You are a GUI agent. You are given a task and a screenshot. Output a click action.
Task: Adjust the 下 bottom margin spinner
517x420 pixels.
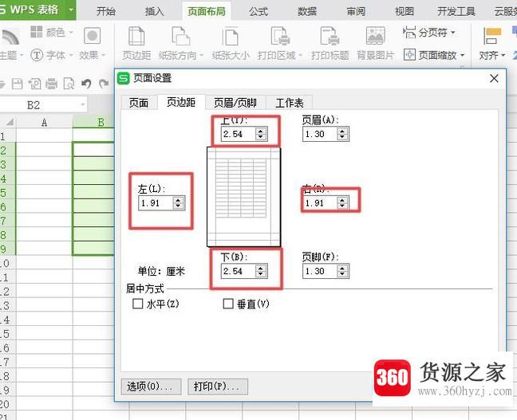click(261, 271)
